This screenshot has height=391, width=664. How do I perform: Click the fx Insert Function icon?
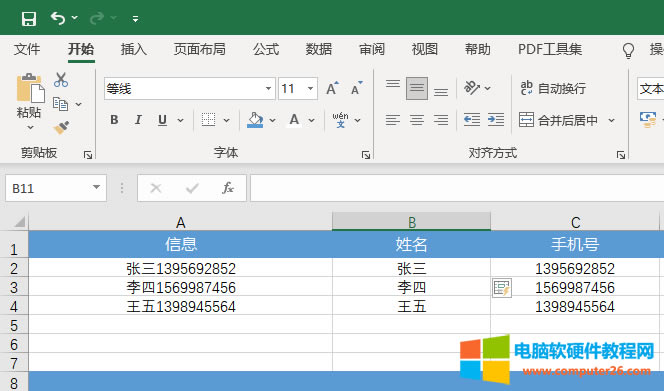tap(228, 188)
